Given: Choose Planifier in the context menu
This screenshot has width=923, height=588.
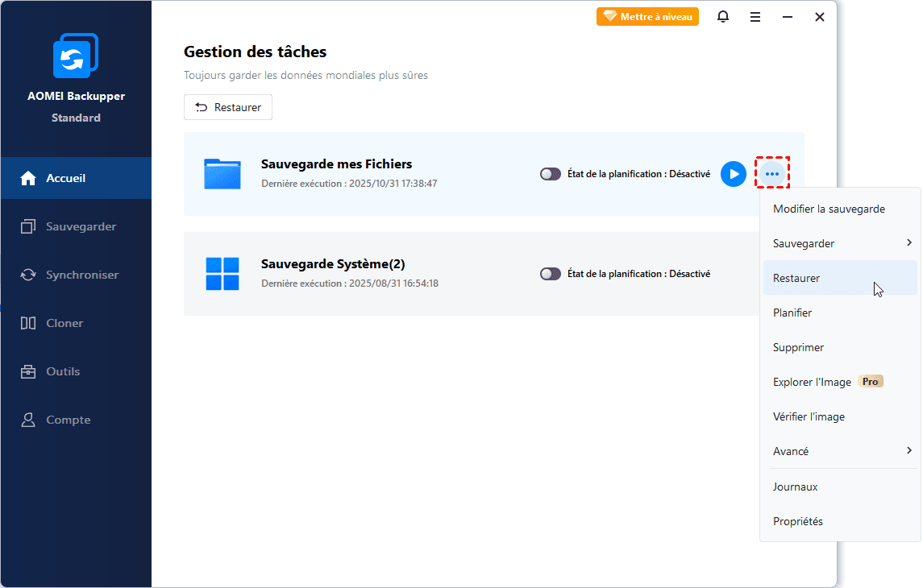Looking at the screenshot, I should 841,313.
